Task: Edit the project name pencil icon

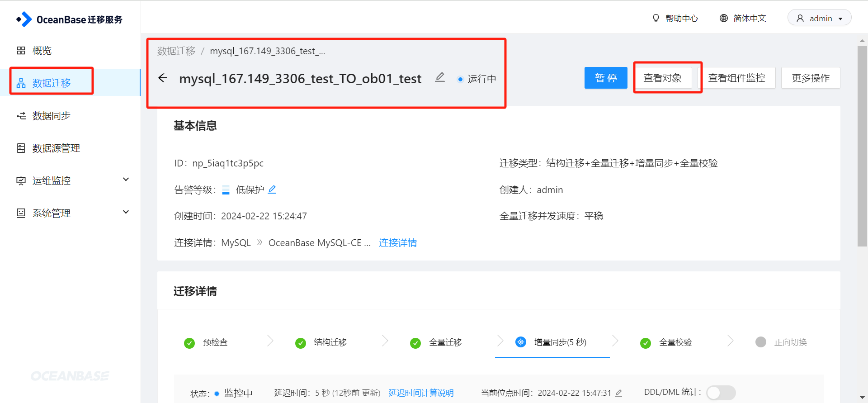Action: tap(440, 78)
